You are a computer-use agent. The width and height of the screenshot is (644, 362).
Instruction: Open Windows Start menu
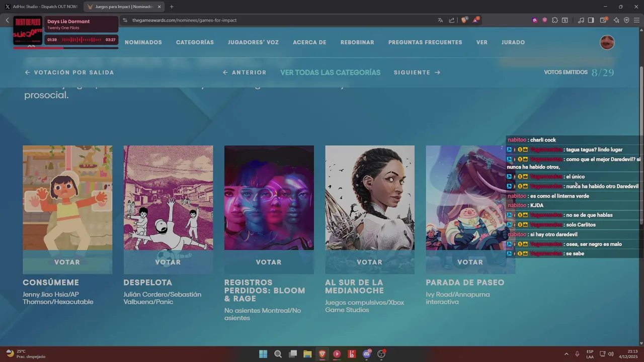[263, 354]
